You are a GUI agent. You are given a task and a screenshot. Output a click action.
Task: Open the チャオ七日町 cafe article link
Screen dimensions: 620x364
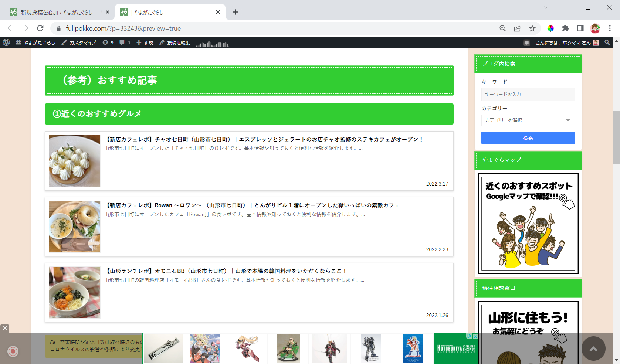coord(264,139)
